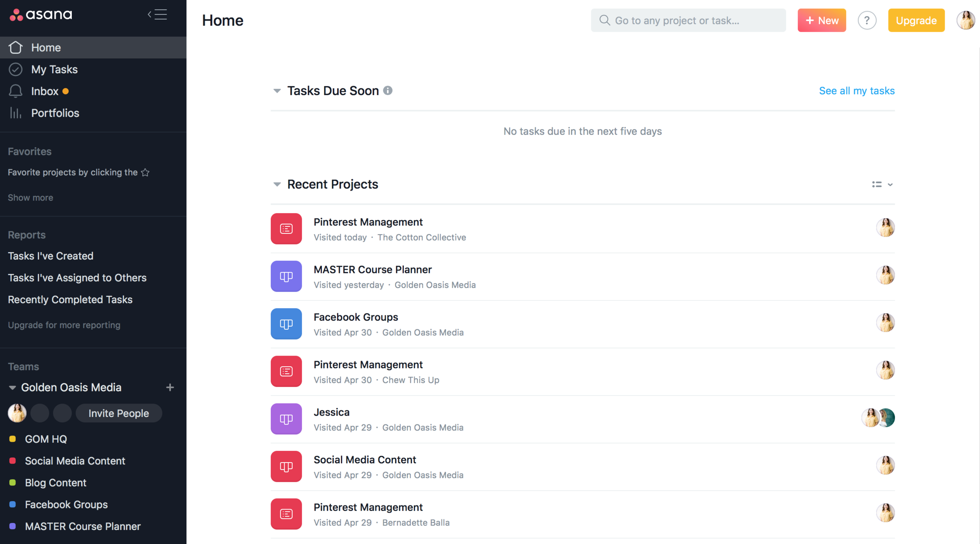Click the purple MASTER Course Planner board icon
Viewport: 980px width, 544px height.
click(x=286, y=276)
